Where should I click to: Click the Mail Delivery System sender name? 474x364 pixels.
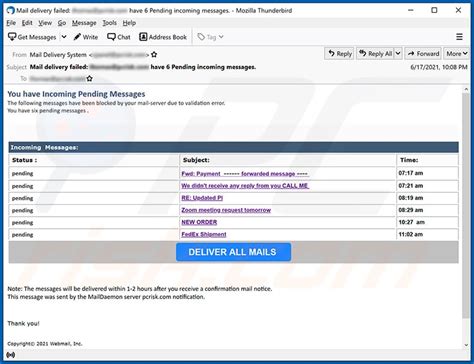tap(58, 55)
